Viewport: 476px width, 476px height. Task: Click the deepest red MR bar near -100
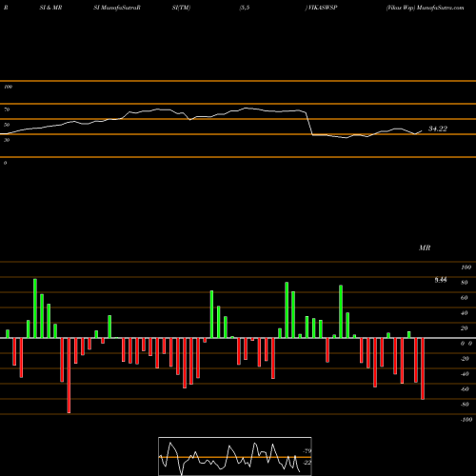point(69,375)
